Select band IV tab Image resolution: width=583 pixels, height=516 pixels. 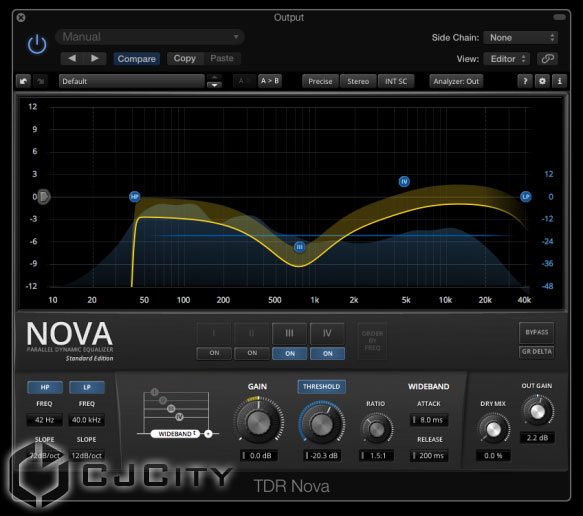(327, 333)
